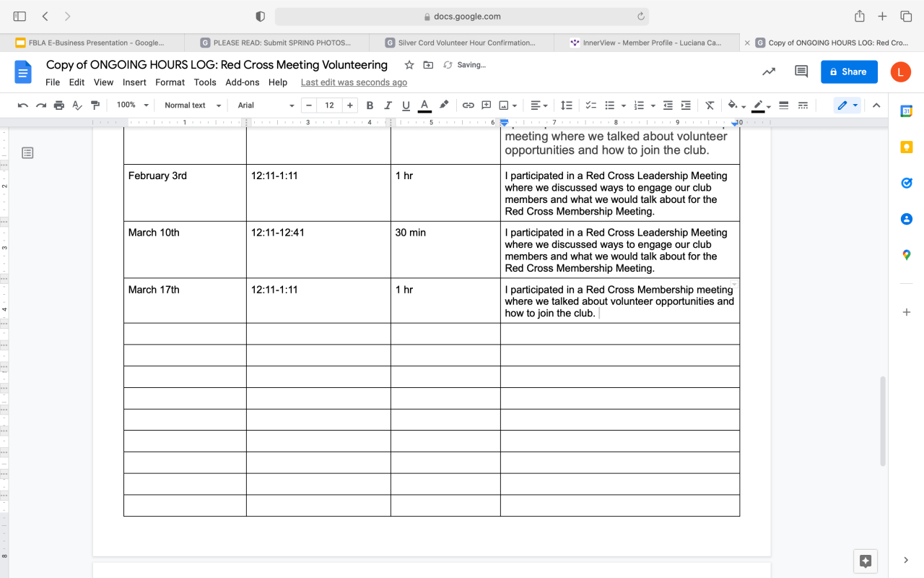Toggle bold formatting

[370, 105]
